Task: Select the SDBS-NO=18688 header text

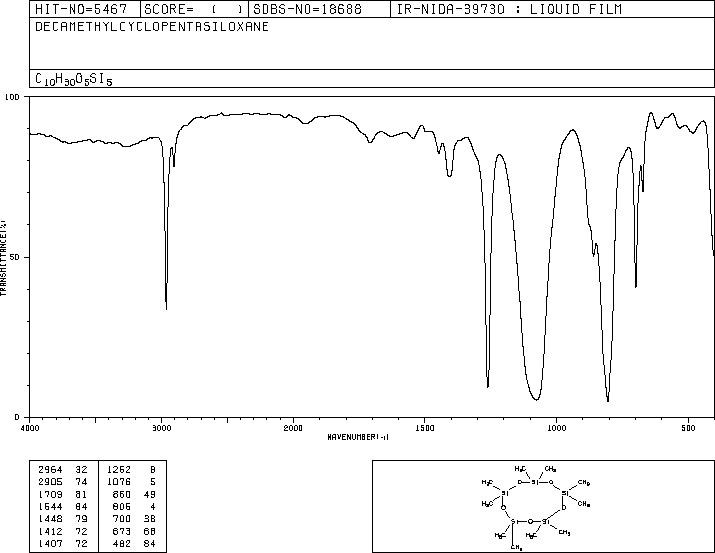Action: click(307, 9)
